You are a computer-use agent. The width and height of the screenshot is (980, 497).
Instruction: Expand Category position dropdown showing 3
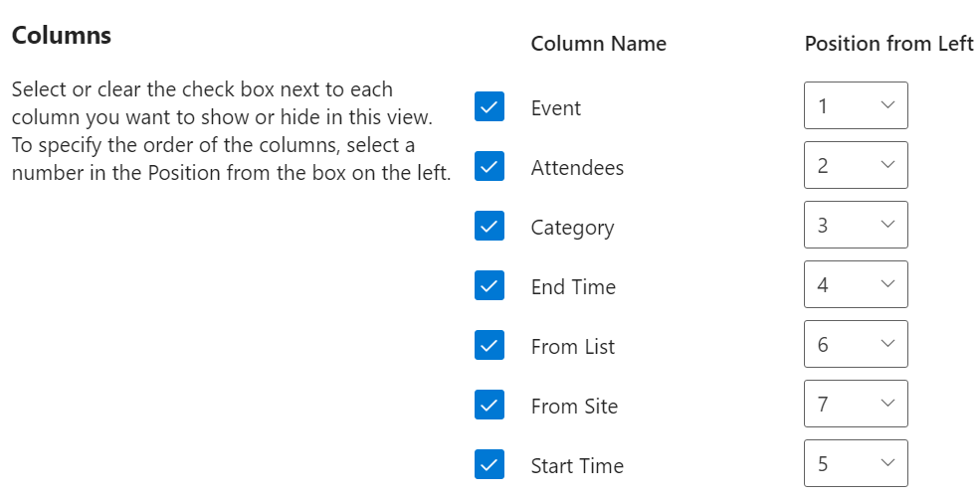coord(856,225)
